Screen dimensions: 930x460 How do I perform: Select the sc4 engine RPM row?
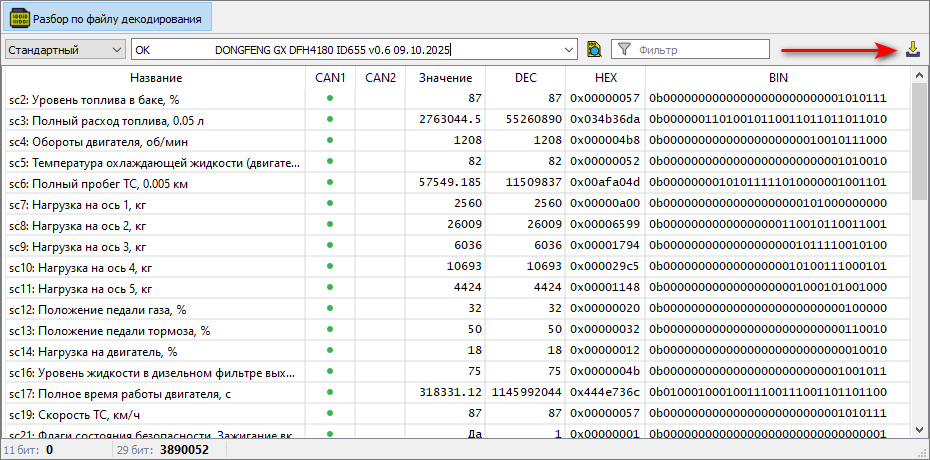[x=155, y=141]
